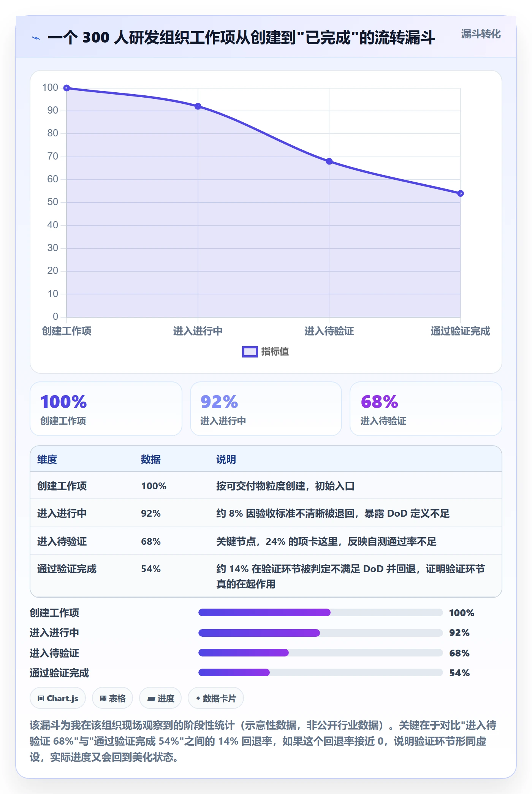Click the 数据卡片 tag chip
This screenshot has width=532, height=794.
(216, 698)
